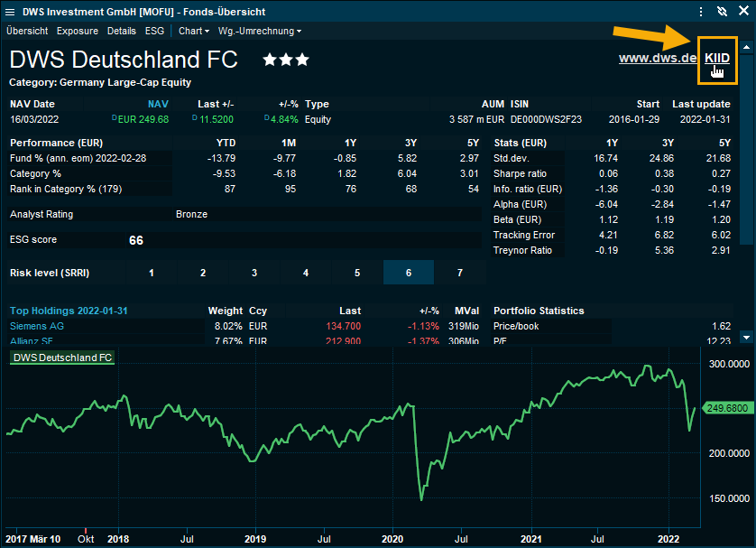Open the www.dws.de link
The image size is (756, 548).
coord(658,58)
